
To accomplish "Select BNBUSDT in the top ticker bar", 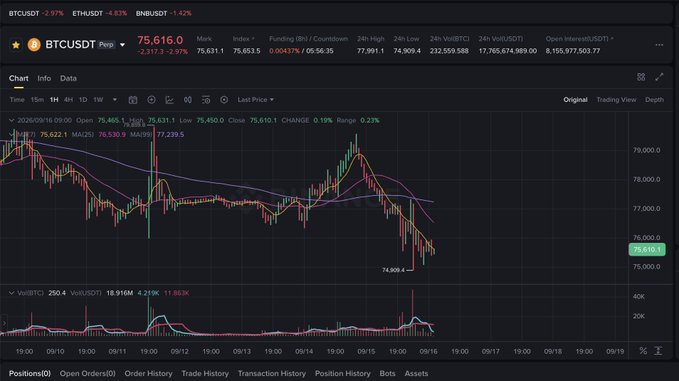I will click(151, 13).
